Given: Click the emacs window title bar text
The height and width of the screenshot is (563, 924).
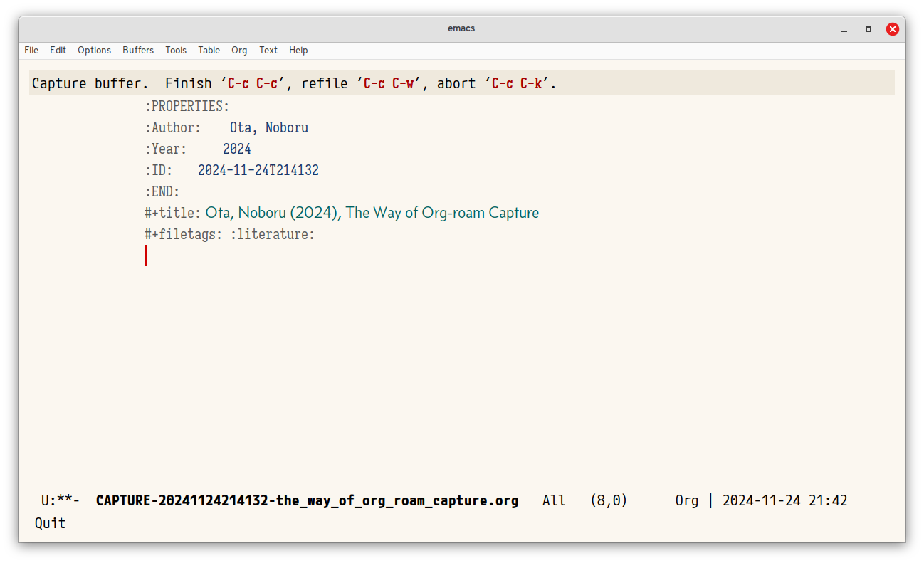Looking at the screenshot, I should click(461, 28).
